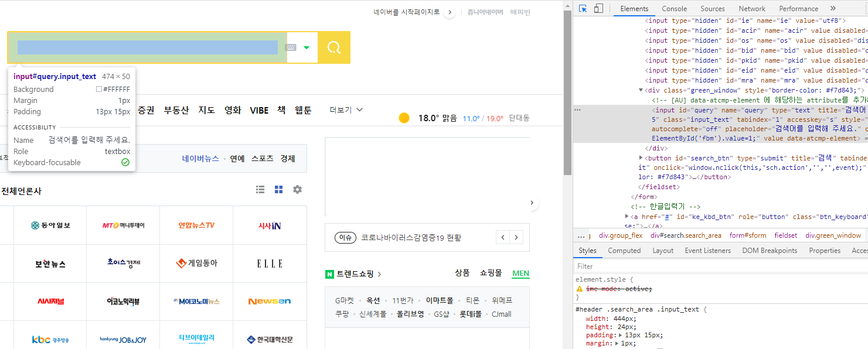Screen dimensions: 868x349
Task: Open ELLE press logo
Action: point(270,264)
